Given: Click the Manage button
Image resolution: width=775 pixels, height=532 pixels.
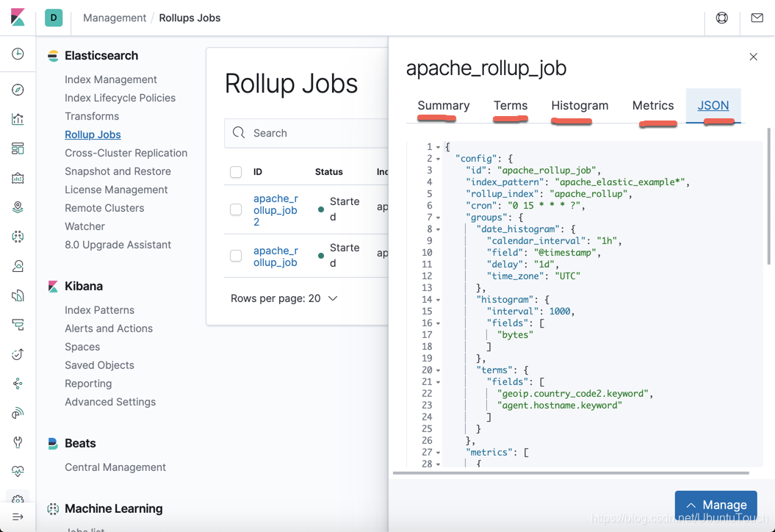Looking at the screenshot, I should pos(715,505).
